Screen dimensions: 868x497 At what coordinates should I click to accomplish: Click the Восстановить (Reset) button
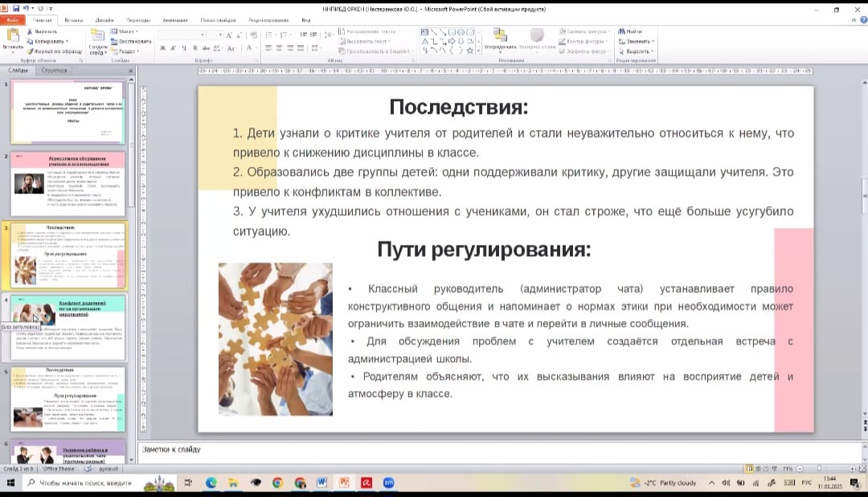(x=131, y=41)
